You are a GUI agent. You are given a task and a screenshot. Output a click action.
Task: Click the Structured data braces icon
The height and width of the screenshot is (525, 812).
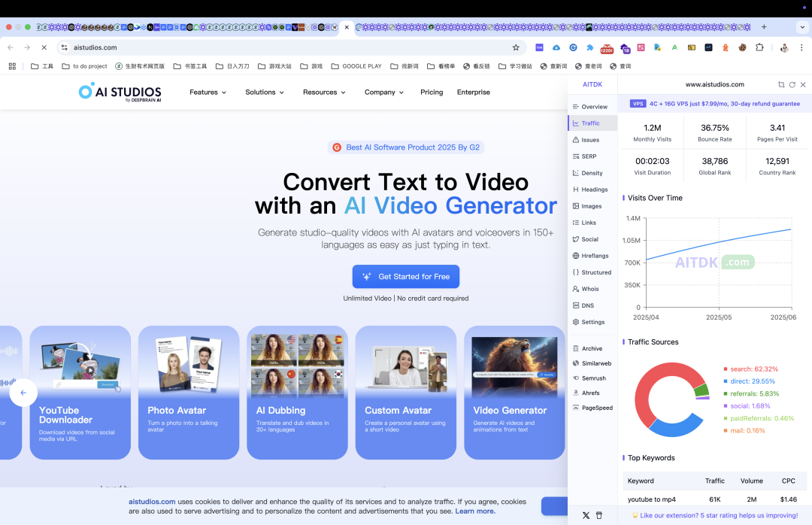pyautogui.click(x=576, y=272)
